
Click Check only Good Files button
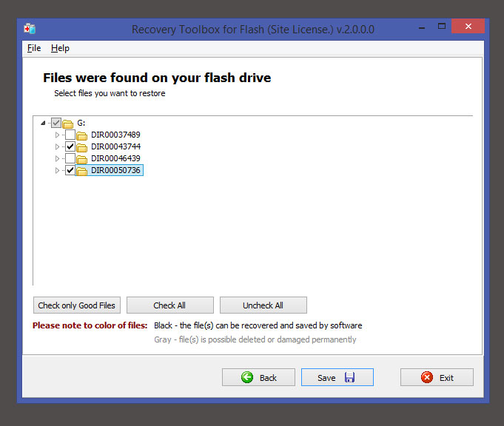click(77, 305)
